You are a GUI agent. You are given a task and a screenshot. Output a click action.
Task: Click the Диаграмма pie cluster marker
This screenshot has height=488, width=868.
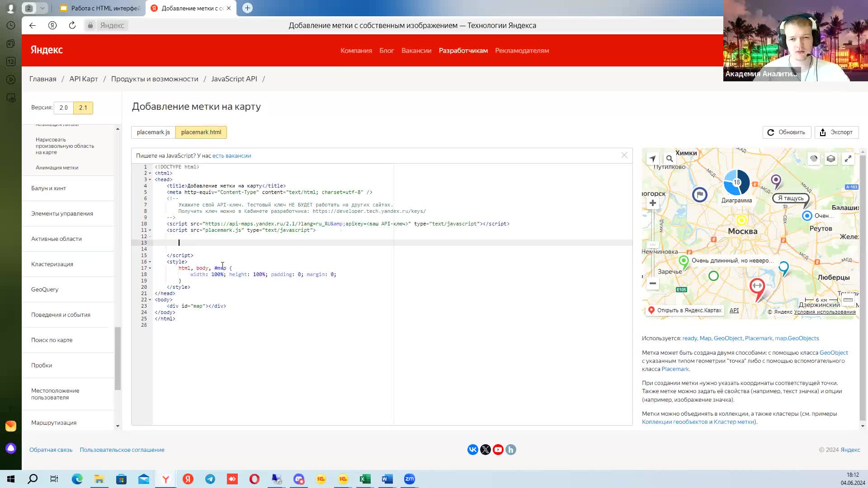[737, 183]
